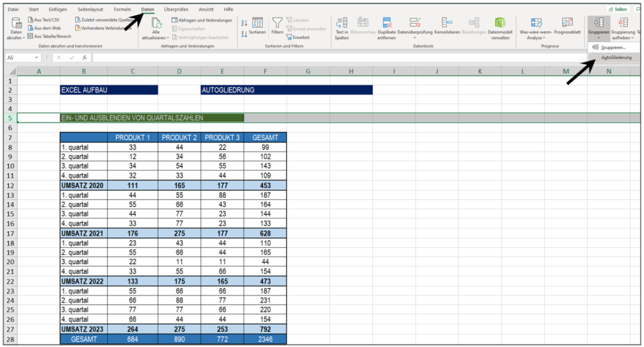Select Aus Tabelle/Bereich option

[49, 36]
